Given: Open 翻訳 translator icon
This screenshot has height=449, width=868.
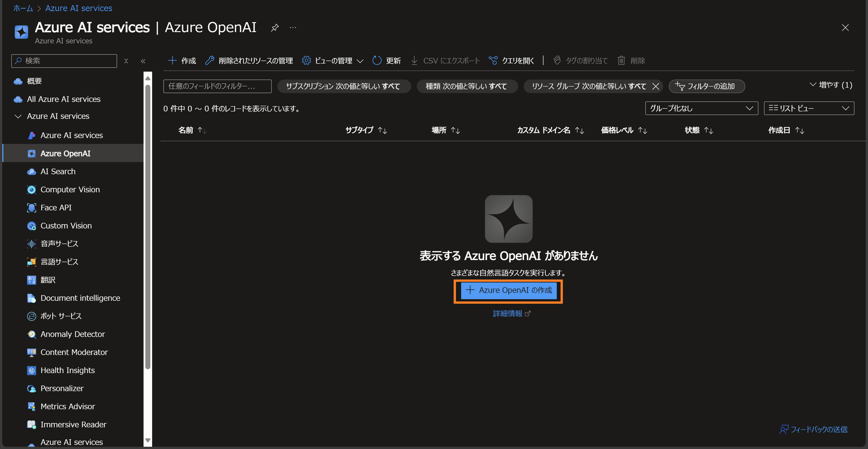Looking at the screenshot, I should (x=31, y=280).
